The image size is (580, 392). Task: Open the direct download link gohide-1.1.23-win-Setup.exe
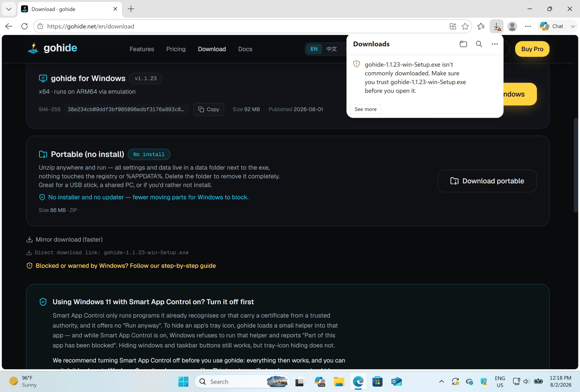(x=108, y=253)
